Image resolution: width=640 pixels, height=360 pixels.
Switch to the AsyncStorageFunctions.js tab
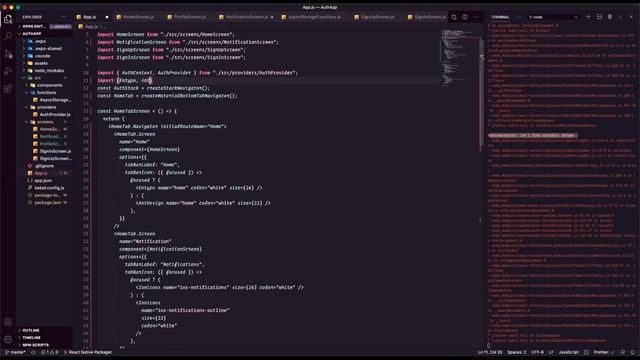coord(314,17)
